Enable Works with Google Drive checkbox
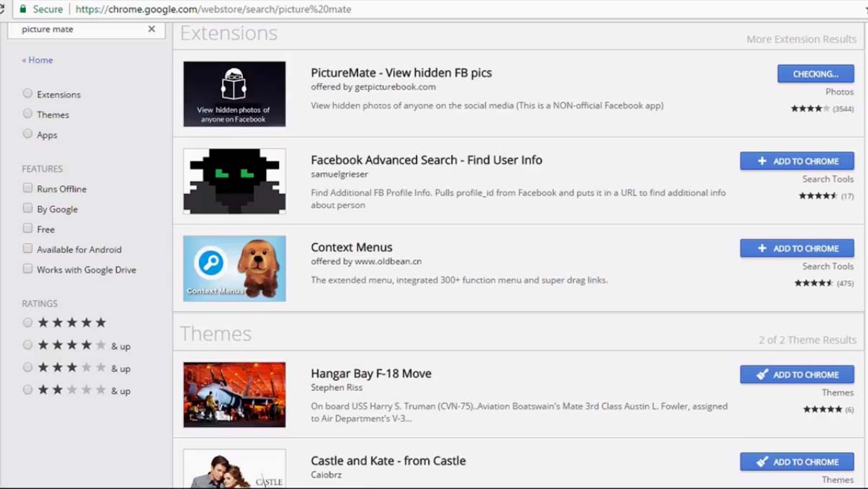This screenshot has height=489, width=868. (27, 269)
